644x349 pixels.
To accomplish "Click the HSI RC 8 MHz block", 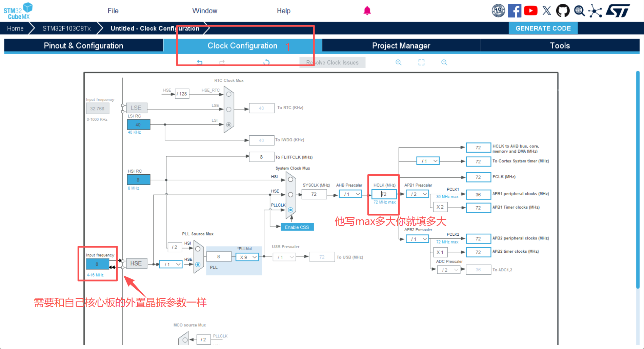I will click(139, 180).
